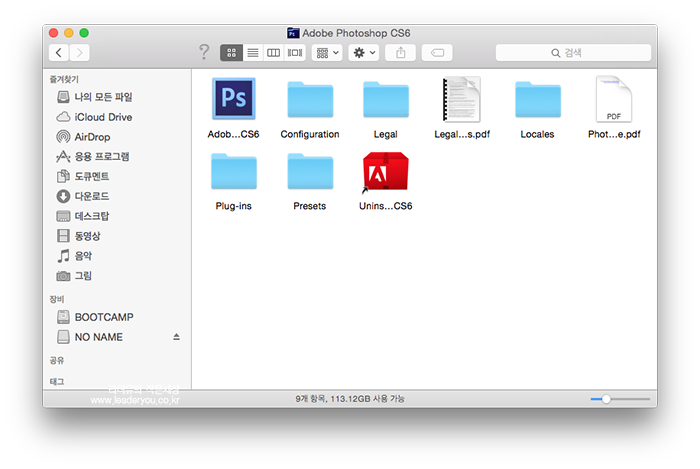This screenshot has width=700, height=469.
Task: Click the edit tags toolbar button
Action: [437, 53]
